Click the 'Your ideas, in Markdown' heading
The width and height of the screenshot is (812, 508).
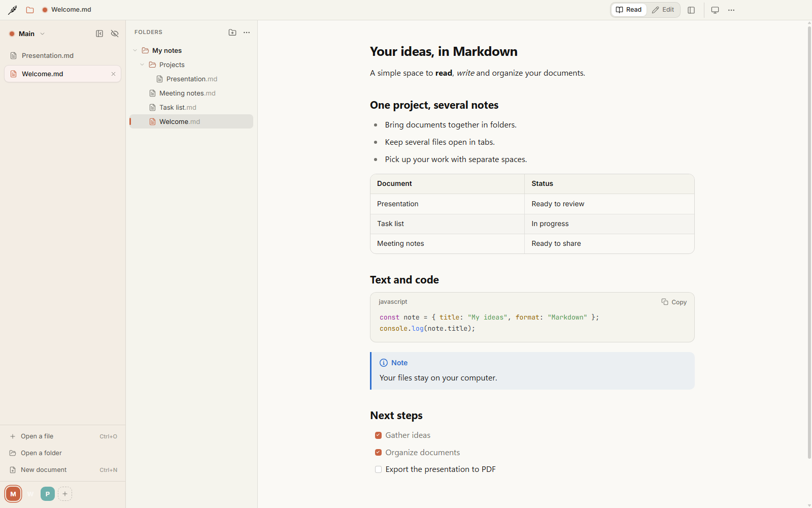click(444, 51)
